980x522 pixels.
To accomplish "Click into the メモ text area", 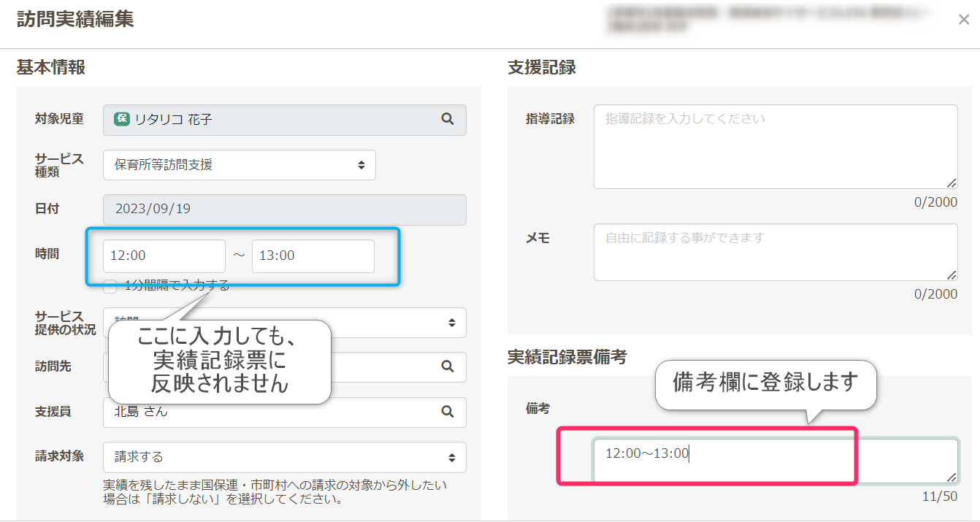I will (x=774, y=252).
